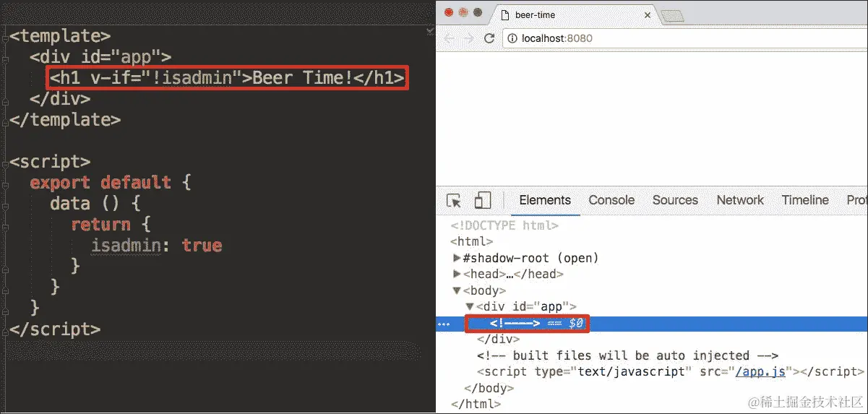868x414 pixels.
Task: Click the closing </script> tag in editor
Action: [x=54, y=329]
